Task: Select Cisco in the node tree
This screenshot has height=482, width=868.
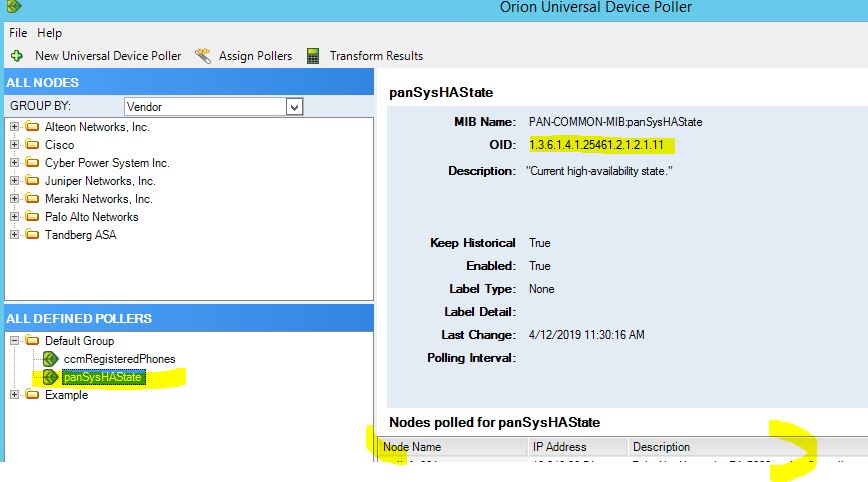Action: [59, 145]
